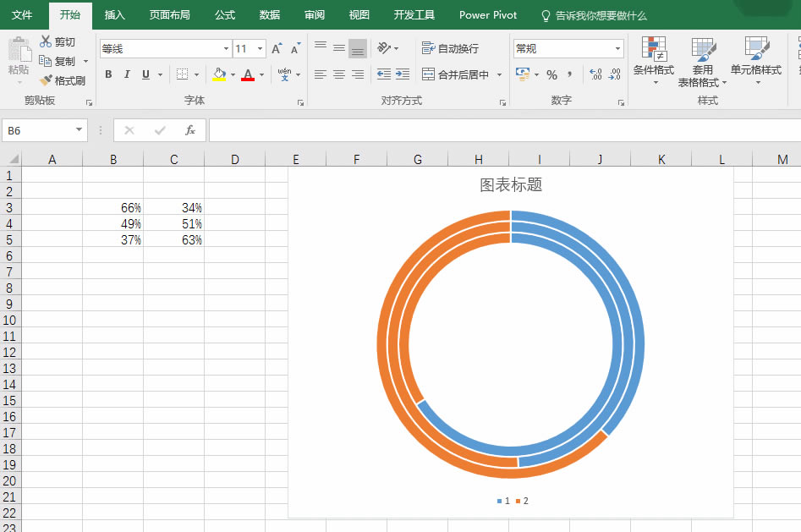Decrease decimal places
The width and height of the screenshot is (801, 532).
pyautogui.click(x=615, y=74)
